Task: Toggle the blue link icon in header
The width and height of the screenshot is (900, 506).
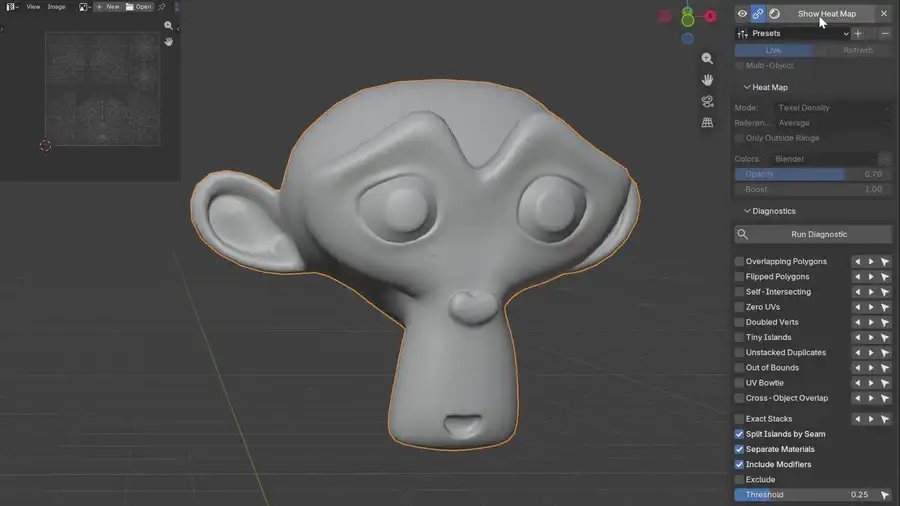Action: pyautogui.click(x=758, y=14)
